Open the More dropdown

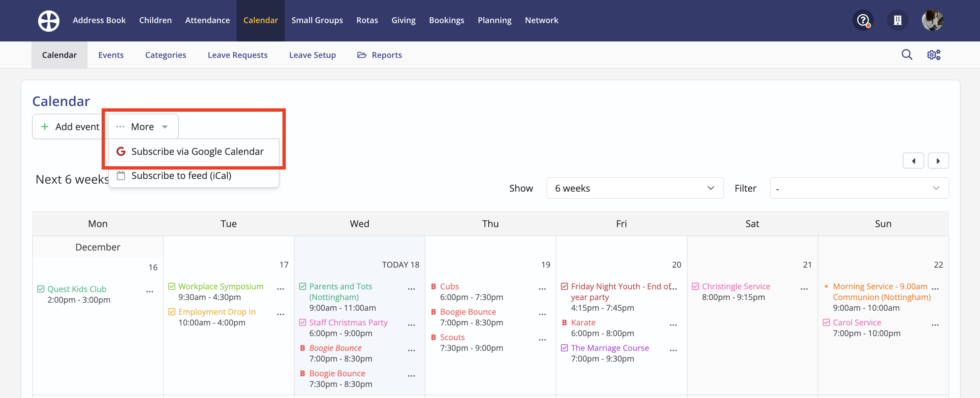pyautogui.click(x=143, y=126)
